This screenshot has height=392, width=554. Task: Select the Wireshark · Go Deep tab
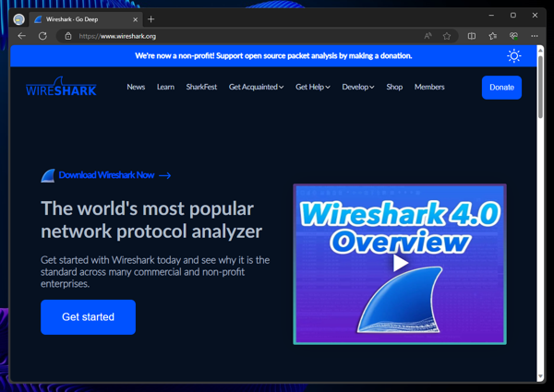[86, 19]
